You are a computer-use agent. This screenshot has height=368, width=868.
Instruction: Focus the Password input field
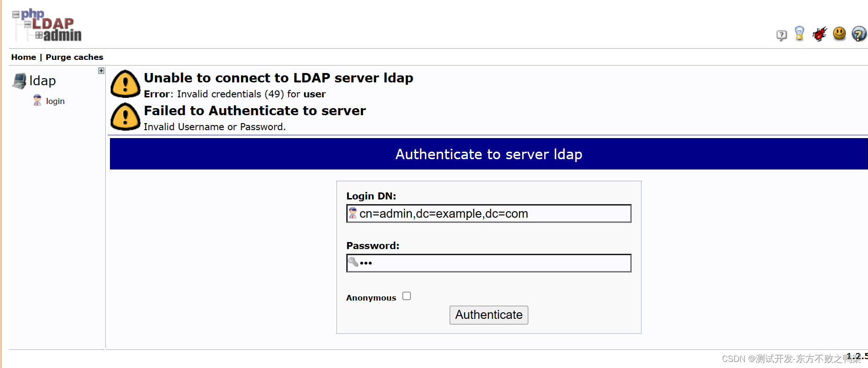pos(489,263)
